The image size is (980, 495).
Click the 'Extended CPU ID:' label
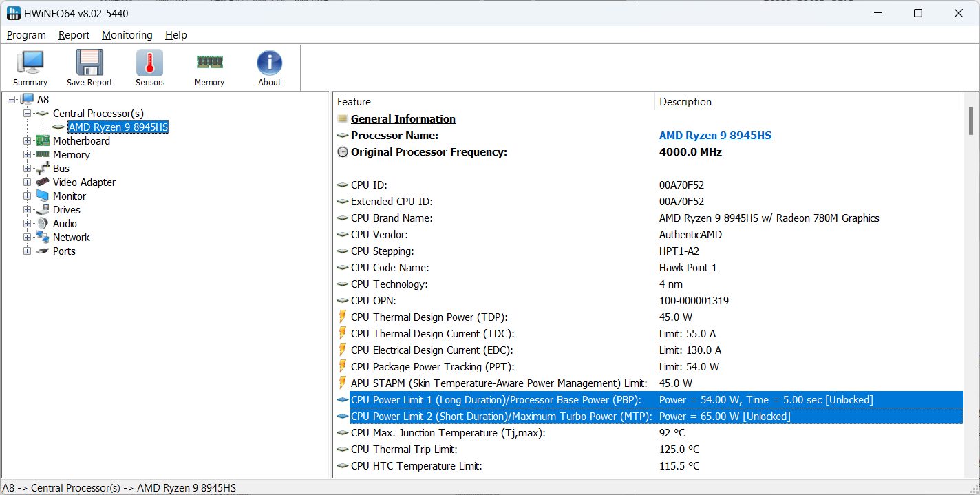(x=392, y=202)
